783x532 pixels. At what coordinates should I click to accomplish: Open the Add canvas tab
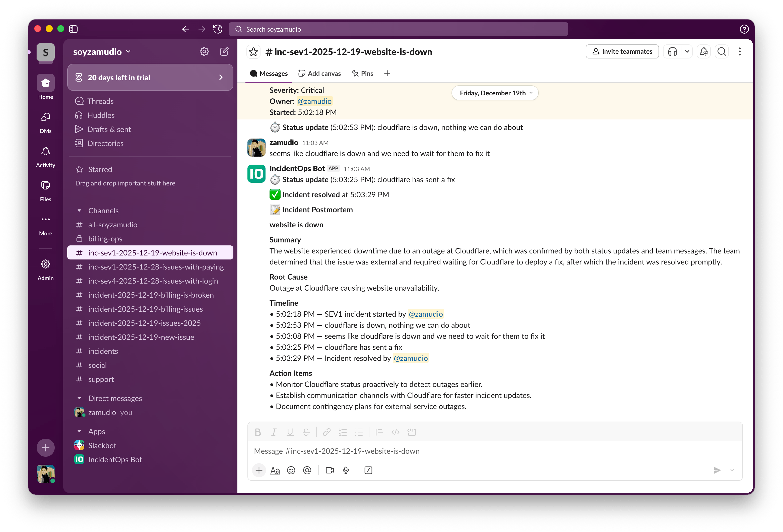point(319,74)
